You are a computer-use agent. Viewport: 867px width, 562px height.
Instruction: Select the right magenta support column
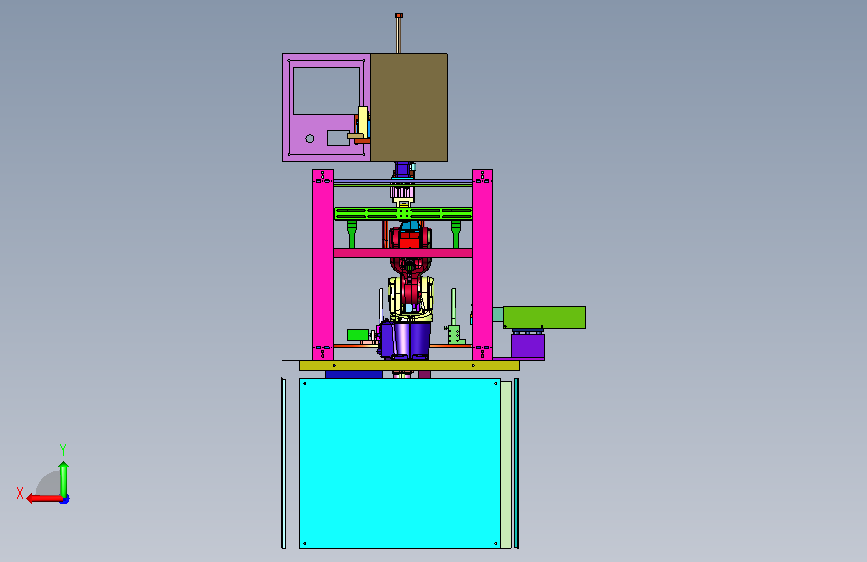482,265
